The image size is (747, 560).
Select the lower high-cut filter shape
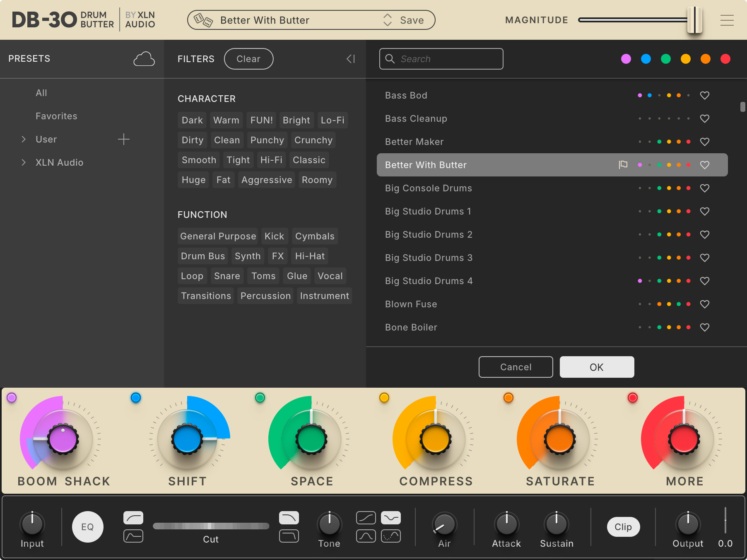[x=289, y=536]
